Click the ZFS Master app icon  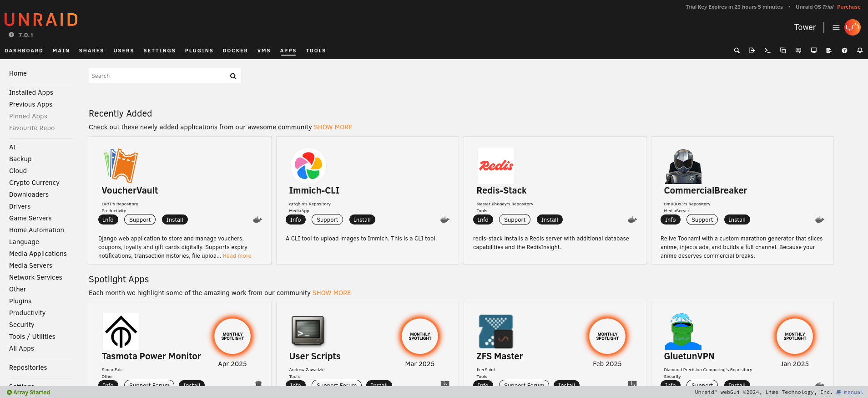[496, 332]
